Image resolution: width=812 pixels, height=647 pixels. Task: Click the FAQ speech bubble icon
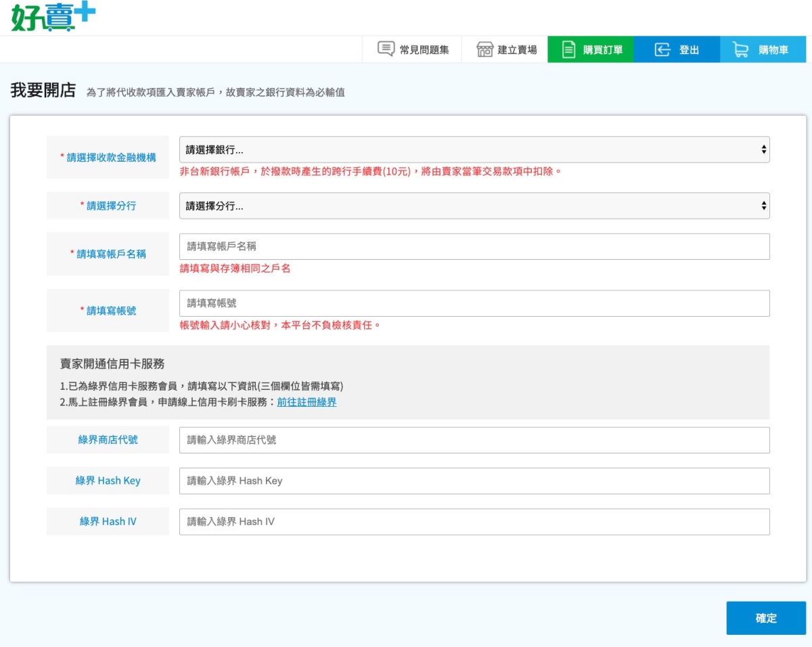point(386,49)
